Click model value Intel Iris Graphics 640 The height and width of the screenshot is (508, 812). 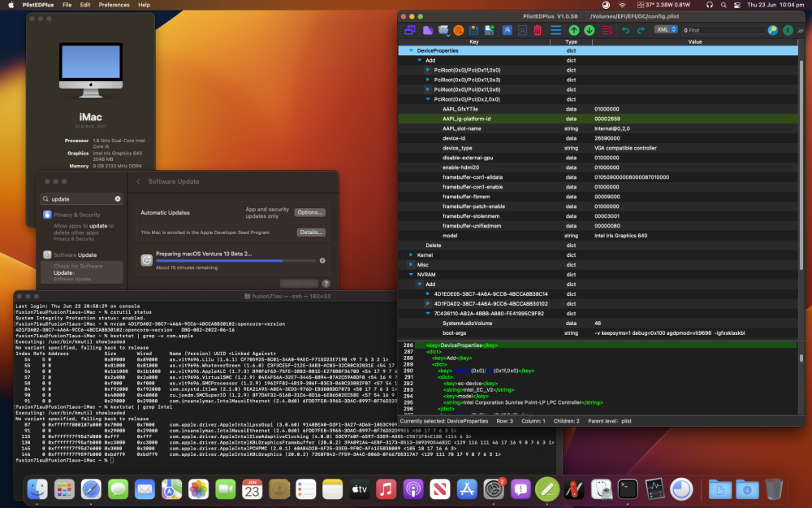point(620,236)
